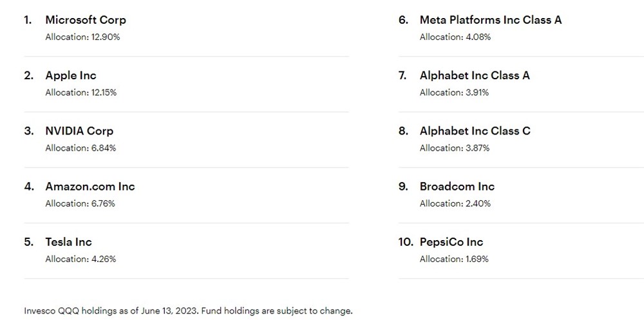Open Meta Platforms Inc Class A entry
Image resolution: width=644 pixels, height=320 pixels.
491,20
